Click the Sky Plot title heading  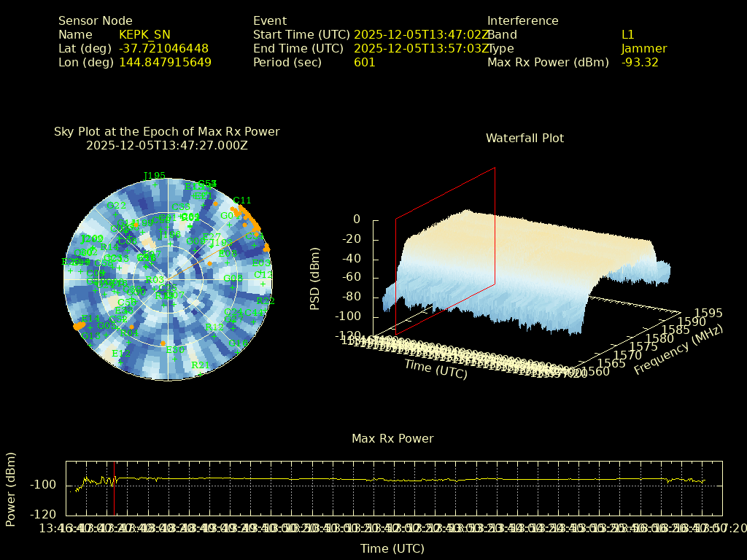(x=166, y=132)
